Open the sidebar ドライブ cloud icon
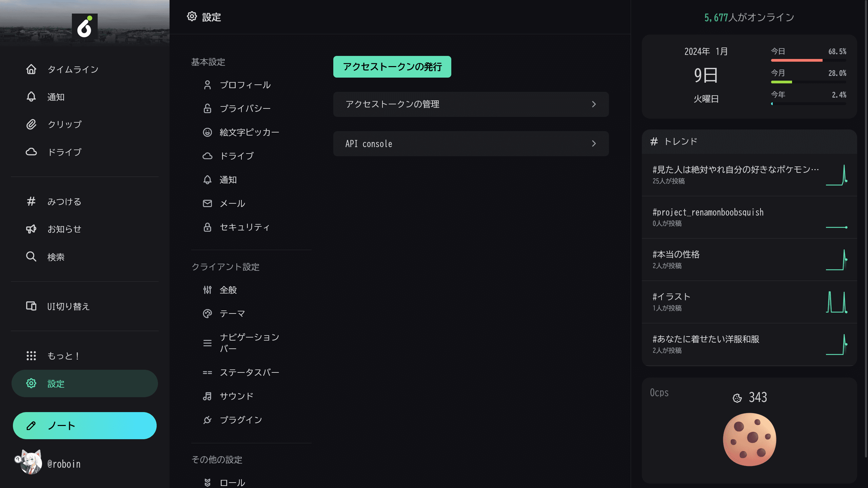Image resolution: width=868 pixels, height=488 pixels. (x=31, y=152)
